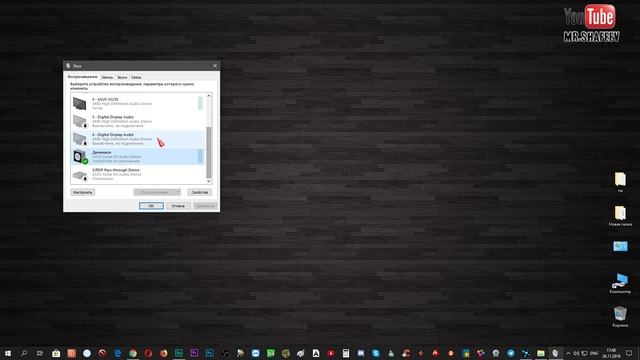Open Task View from the taskbar
Viewport: 640px width, 360px height.
(40, 353)
